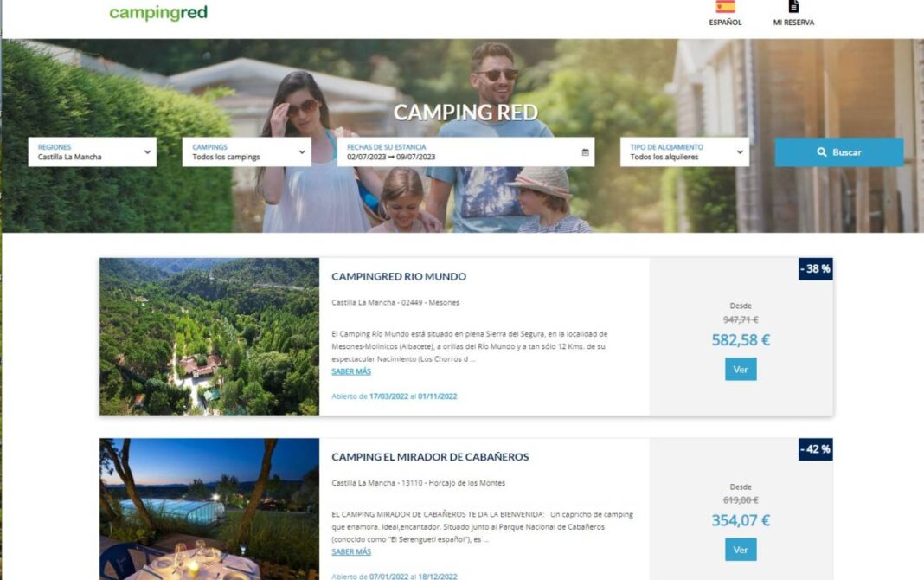Open Campingred Rio Mundo title link

[398, 276]
